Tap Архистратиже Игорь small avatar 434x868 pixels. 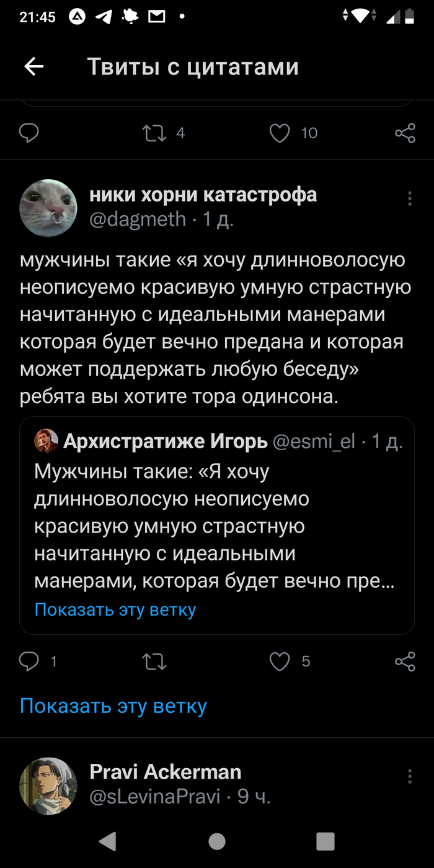(x=46, y=441)
